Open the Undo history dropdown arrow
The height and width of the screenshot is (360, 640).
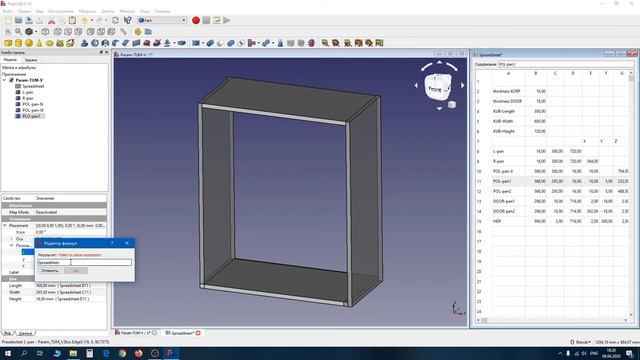(x=91, y=20)
